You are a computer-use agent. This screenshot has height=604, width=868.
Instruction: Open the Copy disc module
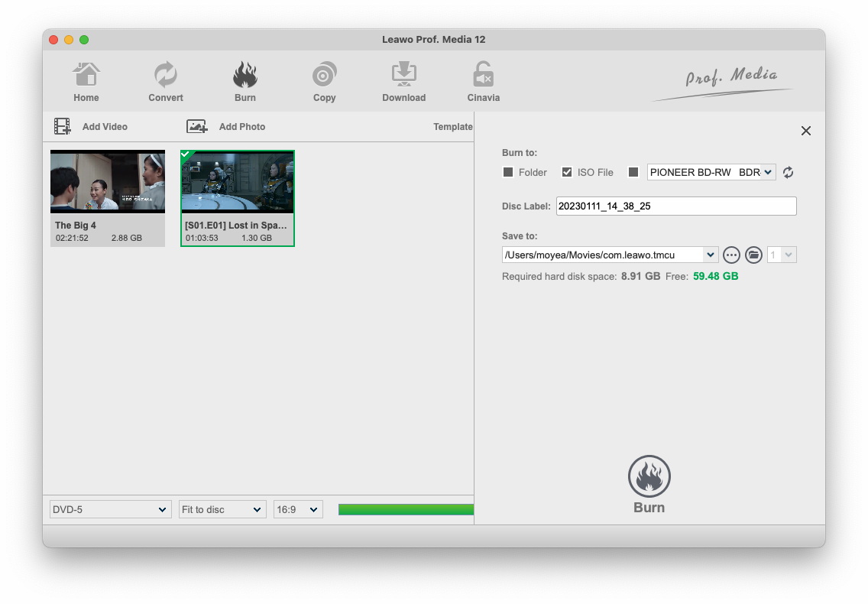(324, 76)
